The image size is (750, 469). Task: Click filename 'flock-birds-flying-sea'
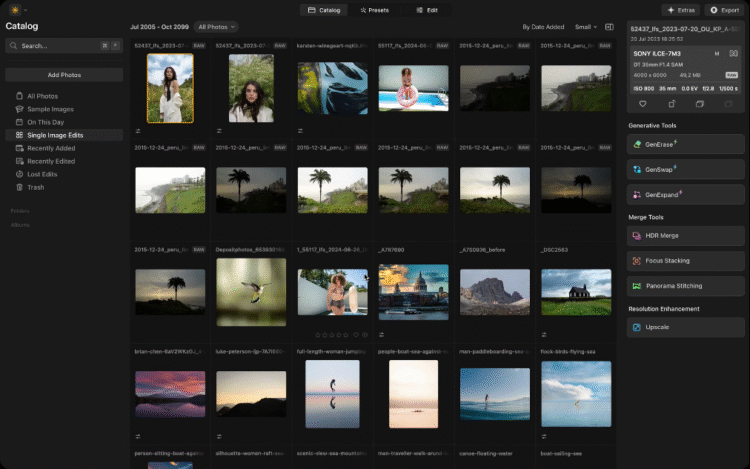[568, 351]
